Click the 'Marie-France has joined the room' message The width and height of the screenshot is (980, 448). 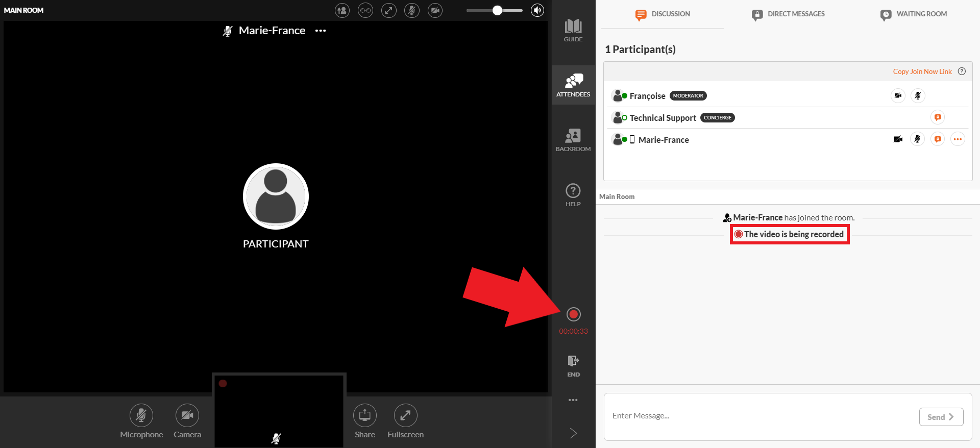(x=789, y=218)
